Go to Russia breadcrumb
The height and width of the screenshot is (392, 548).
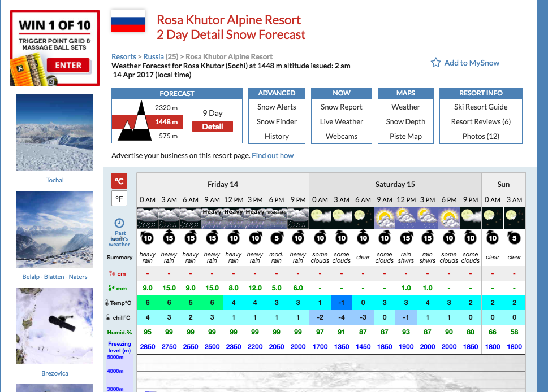(153, 56)
